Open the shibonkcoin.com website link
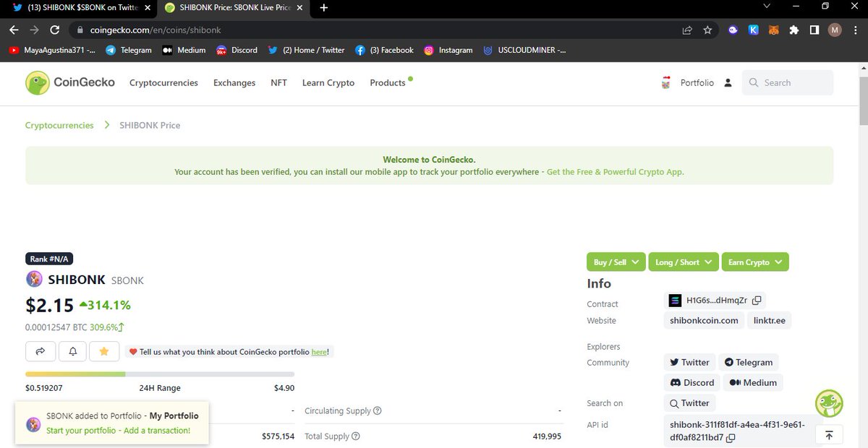 704,320
